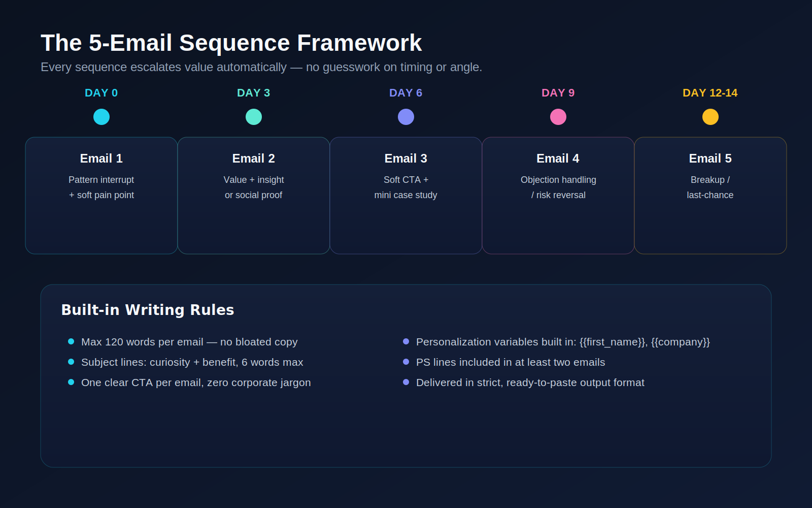Select the DAY 6 label
The image size is (812, 508).
pyautogui.click(x=406, y=93)
